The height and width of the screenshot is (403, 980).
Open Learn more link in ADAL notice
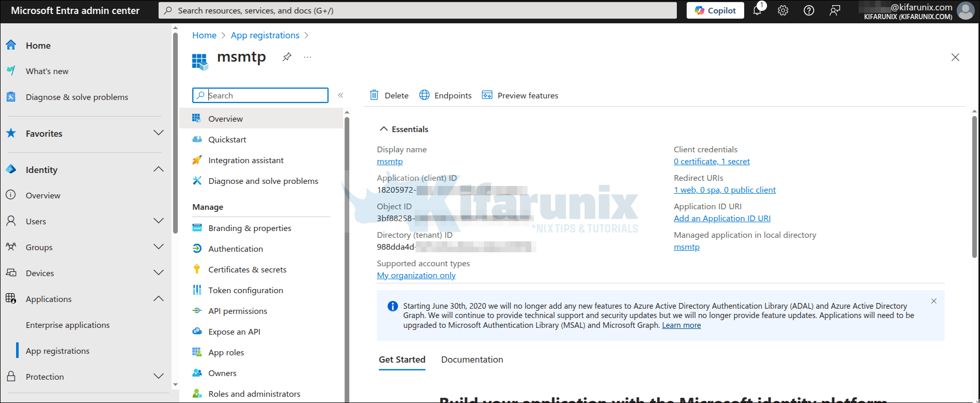[681, 325]
